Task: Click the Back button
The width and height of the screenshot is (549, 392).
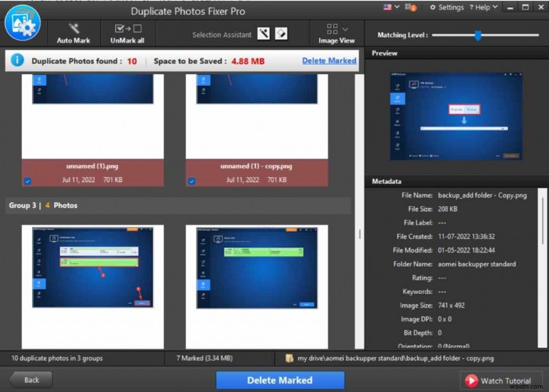Action: 31,380
